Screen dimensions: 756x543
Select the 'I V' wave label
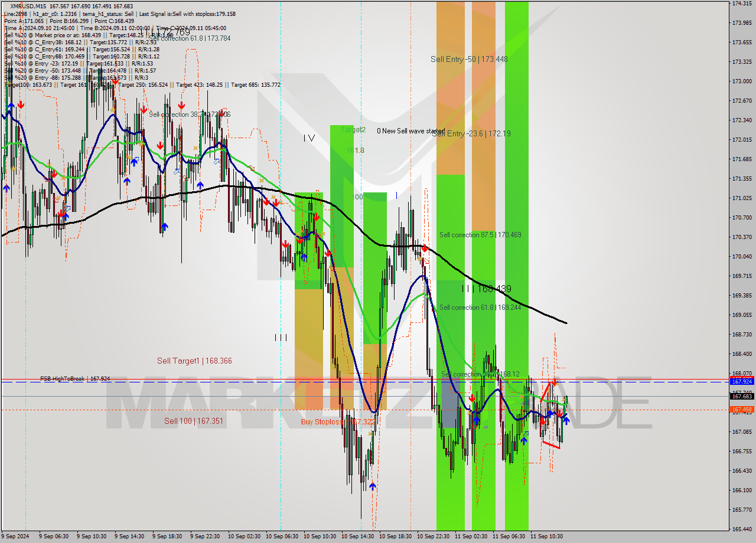pyautogui.click(x=309, y=138)
